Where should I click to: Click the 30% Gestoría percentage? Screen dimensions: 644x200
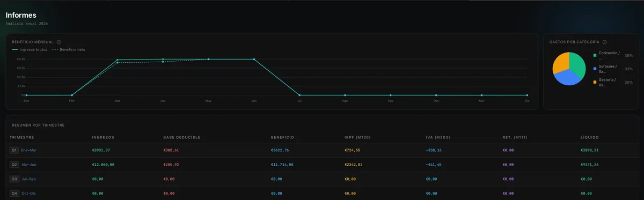pyautogui.click(x=628, y=82)
